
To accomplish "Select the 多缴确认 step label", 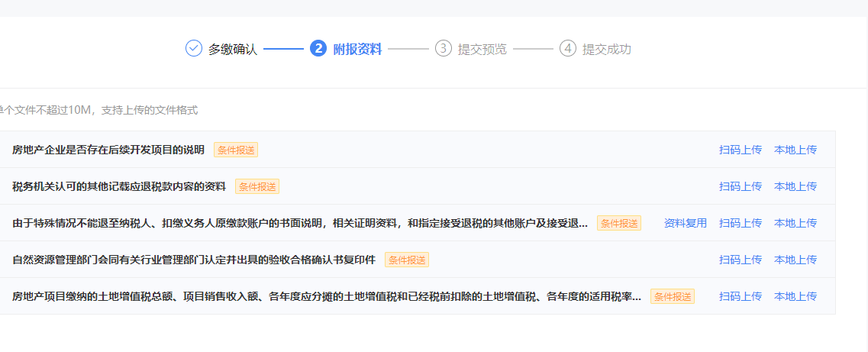I will [233, 50].
